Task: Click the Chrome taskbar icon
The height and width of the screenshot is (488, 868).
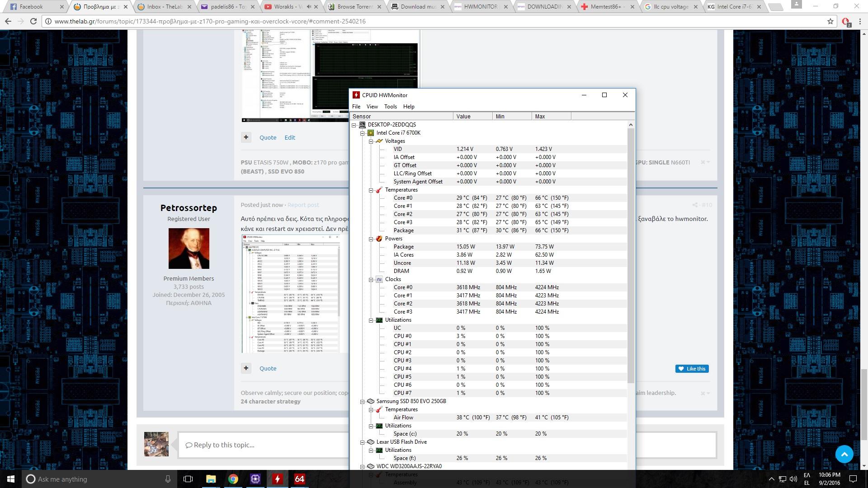Action: [x=233, y=479]
